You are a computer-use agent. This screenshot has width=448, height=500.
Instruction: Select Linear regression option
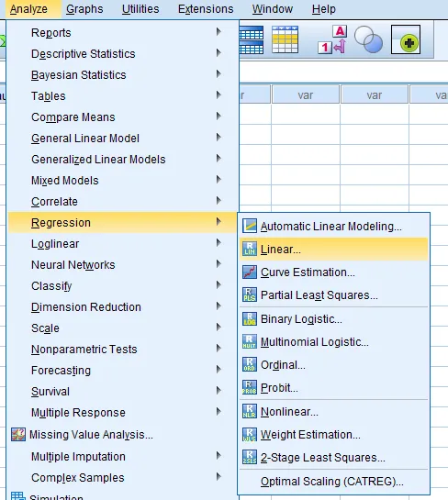[333, 249]
